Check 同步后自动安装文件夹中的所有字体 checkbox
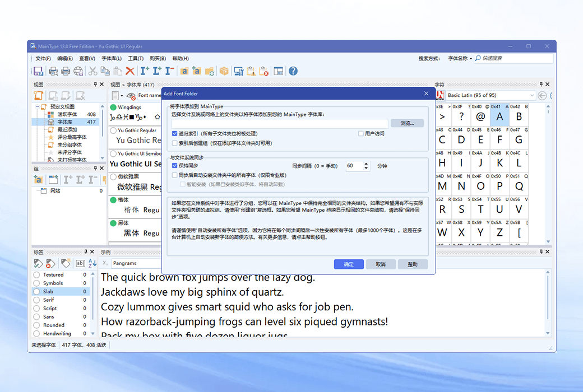This screenshot has height=392, width=583. (x=174, y=175)
